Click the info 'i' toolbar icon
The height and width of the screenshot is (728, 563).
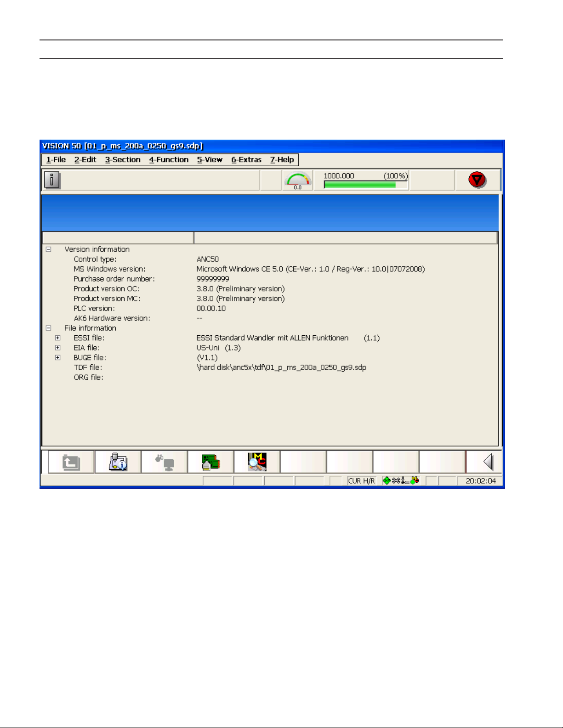coord(52,180)
